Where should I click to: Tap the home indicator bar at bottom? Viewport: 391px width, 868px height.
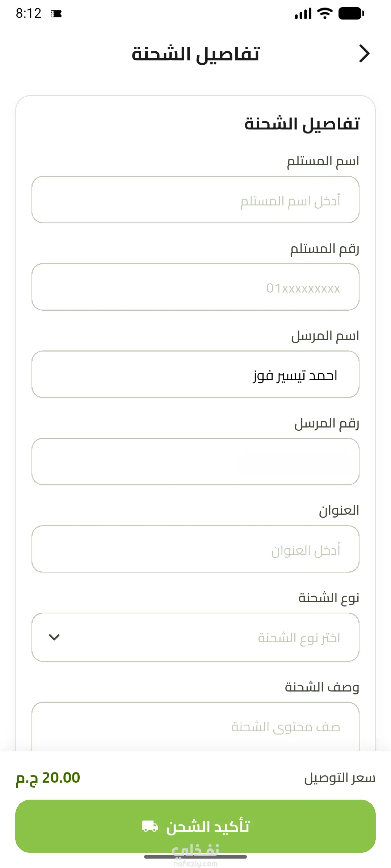195,857
